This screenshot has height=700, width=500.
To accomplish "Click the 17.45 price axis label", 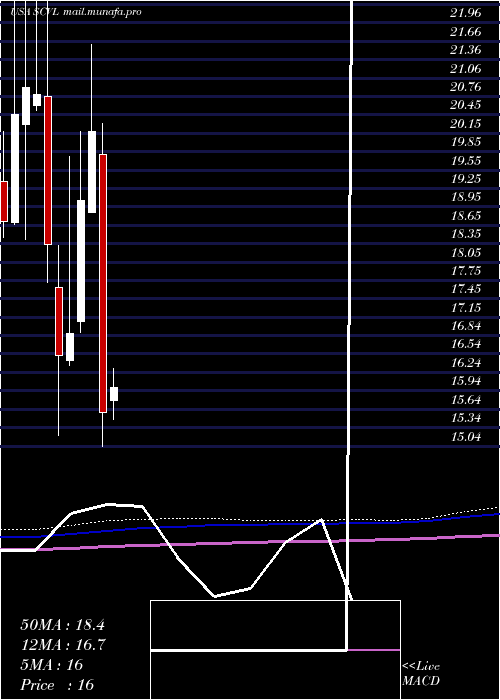I will pyautogui.click(x=466, y=289).
